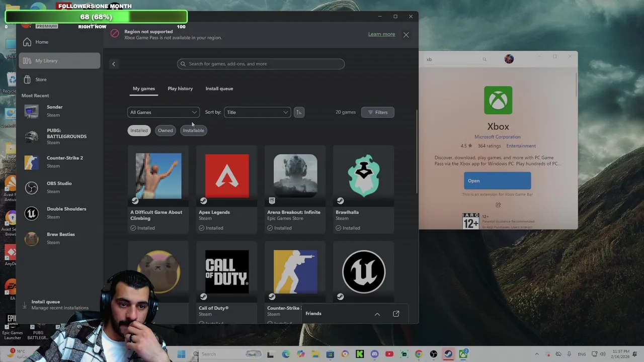Open Discord from the taskbar
The width and height of the screenshot is (644, 362).
[x=374, y=354]
